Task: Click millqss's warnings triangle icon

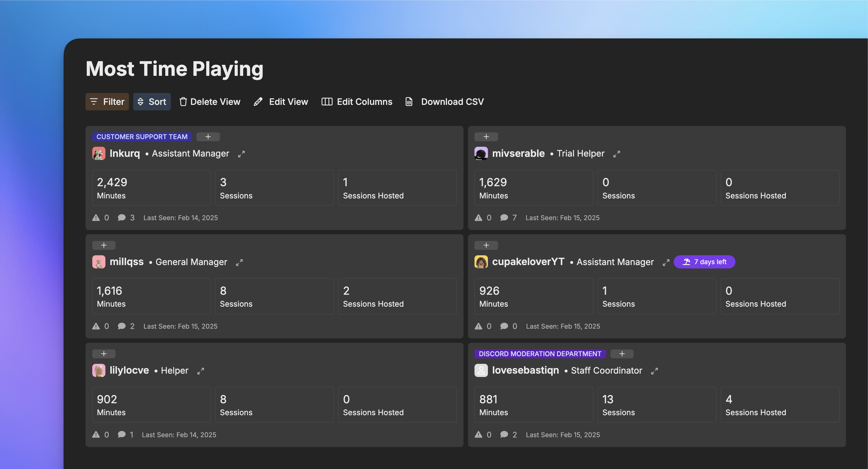Action: pyautogui.click(x=96, y=326)
